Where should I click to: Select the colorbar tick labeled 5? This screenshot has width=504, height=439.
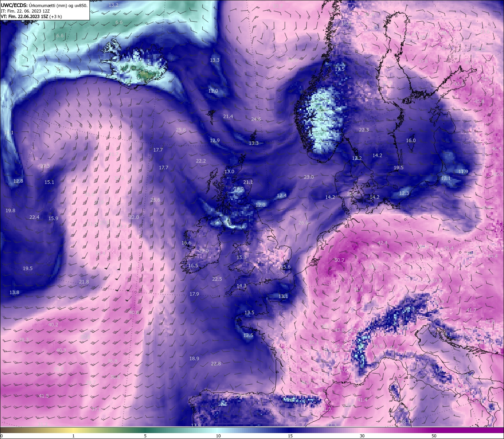coord(145,436)
